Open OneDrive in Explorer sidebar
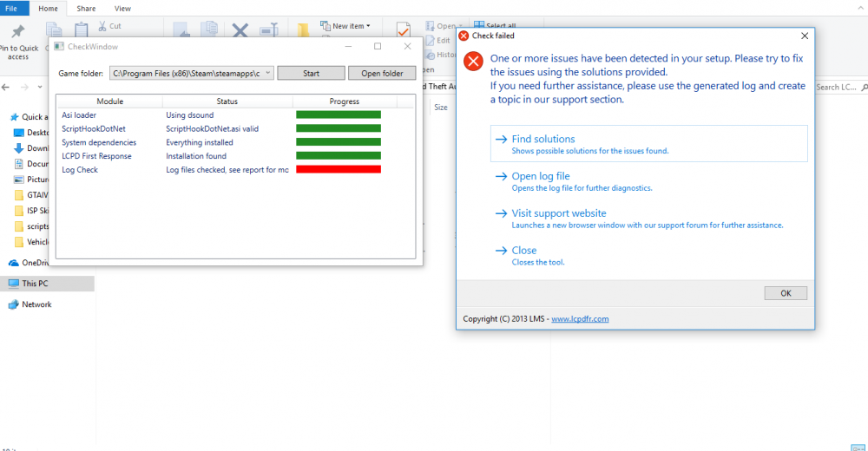 [x=29, y=263]
